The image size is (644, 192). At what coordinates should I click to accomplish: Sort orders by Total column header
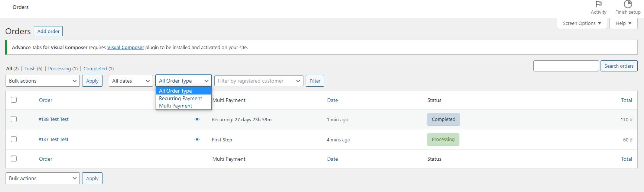pyautogui.click(x=626, y=100)
